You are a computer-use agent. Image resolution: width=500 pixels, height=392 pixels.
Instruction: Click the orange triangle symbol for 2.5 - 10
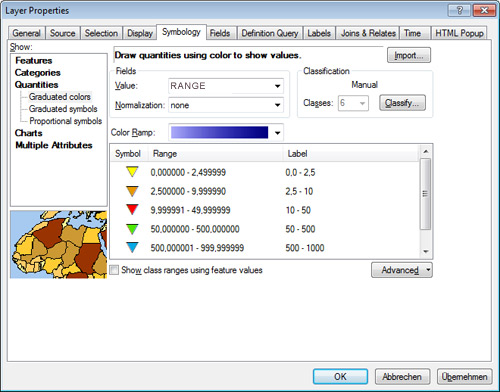click(x=132, y=191)
